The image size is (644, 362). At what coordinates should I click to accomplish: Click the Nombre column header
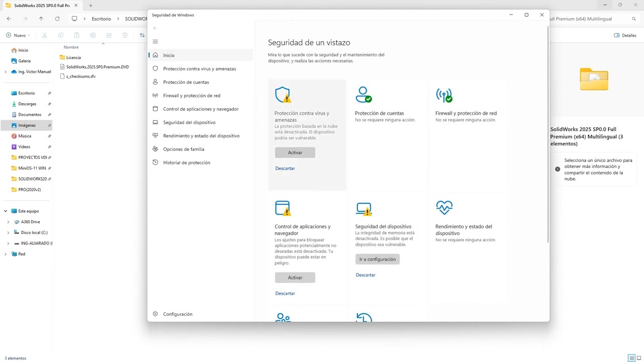(71, 47)
